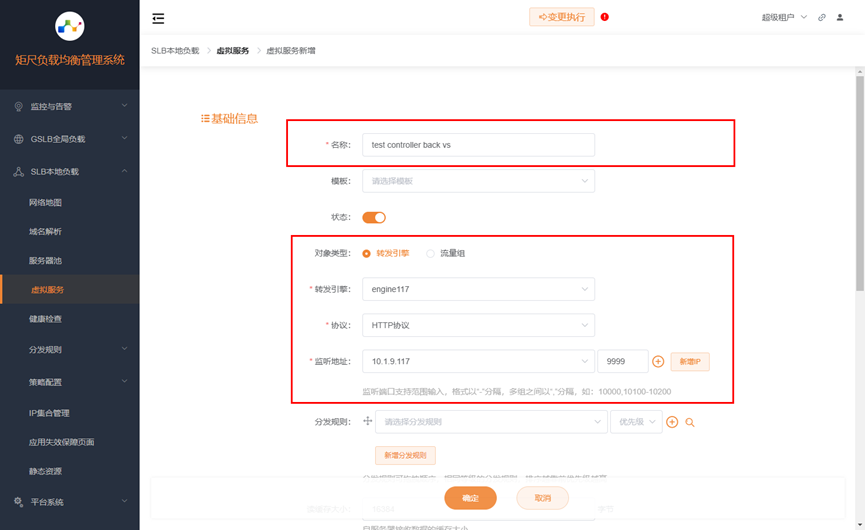The height and width of the screenshot is (530, 865).
Task: Open the 请选择分发规则 dropdown
Action: pos(491,422)
